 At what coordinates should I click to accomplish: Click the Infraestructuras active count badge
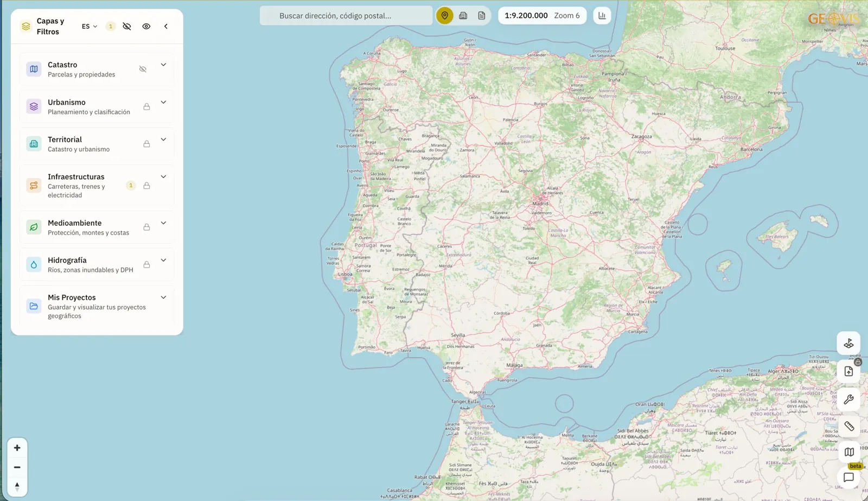131,186
